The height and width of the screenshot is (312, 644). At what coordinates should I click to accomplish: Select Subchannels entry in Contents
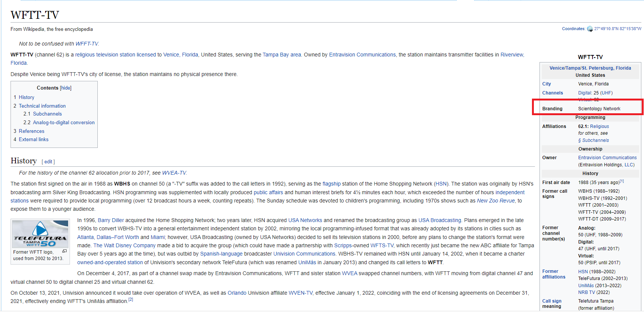[47, 114]
